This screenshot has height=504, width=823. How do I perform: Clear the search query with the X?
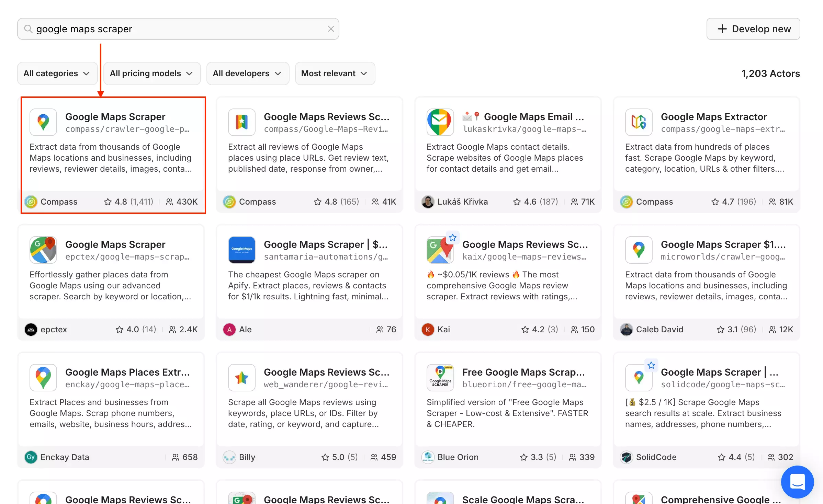point(331,29)
